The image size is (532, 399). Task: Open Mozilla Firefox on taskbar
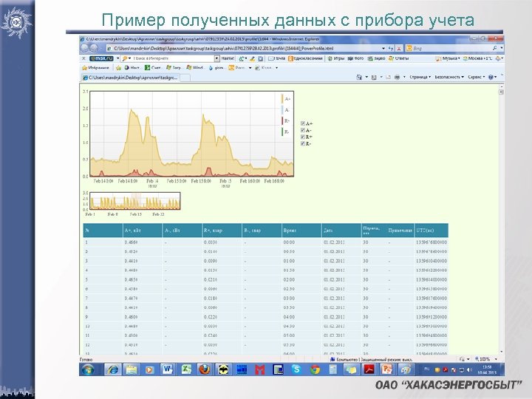(204, 369)
